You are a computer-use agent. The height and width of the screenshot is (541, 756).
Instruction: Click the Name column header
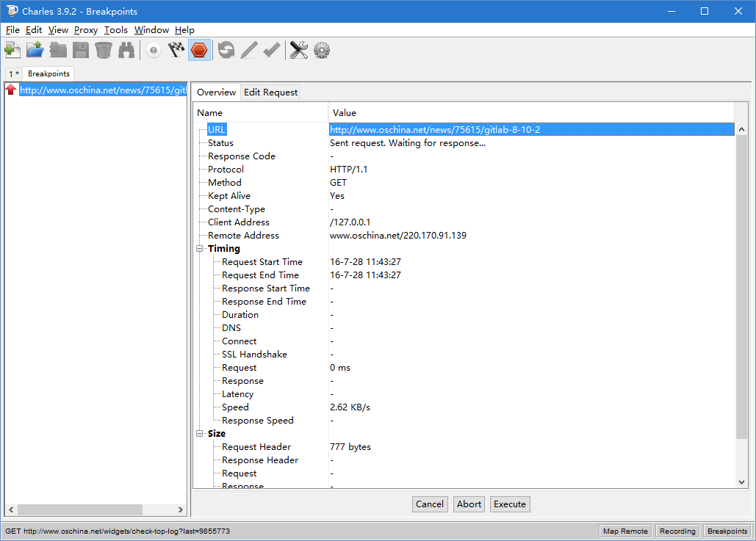260,113
